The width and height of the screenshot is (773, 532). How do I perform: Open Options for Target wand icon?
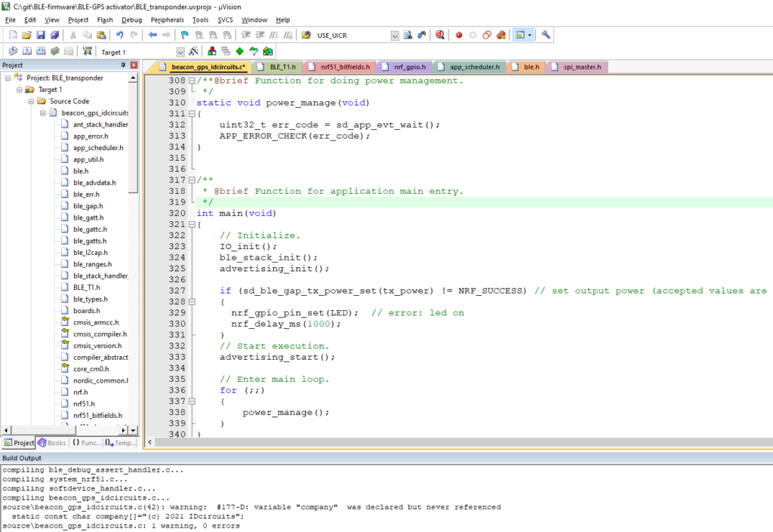coord(193,51)
